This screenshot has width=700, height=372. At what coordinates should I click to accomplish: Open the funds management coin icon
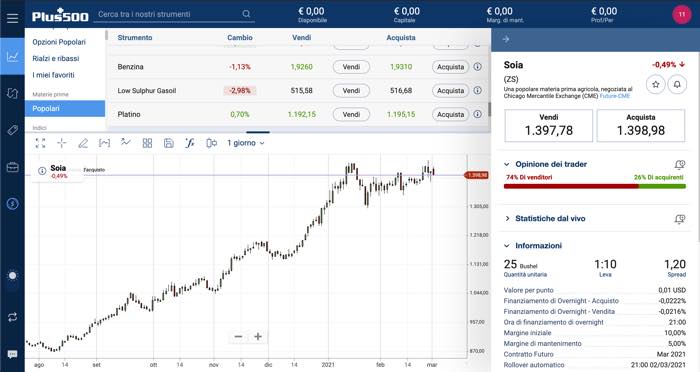(x=12, y=204)
